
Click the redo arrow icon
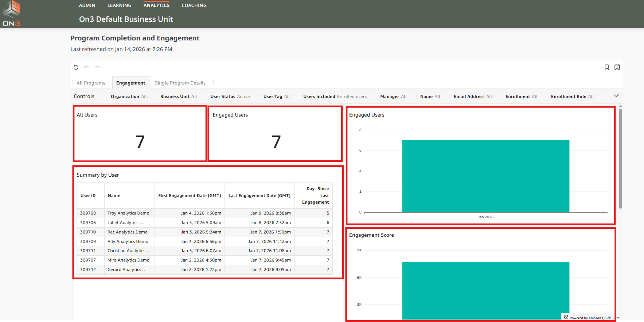(97, 67)
